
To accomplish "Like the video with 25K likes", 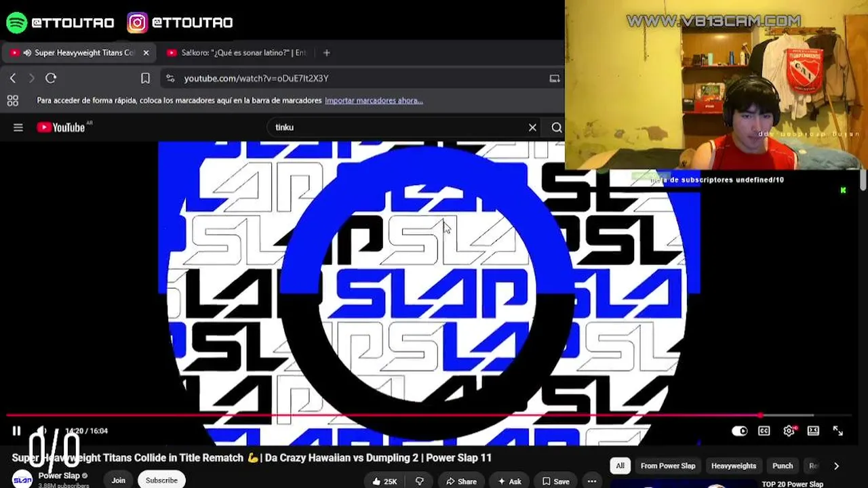I will (384, 481).
